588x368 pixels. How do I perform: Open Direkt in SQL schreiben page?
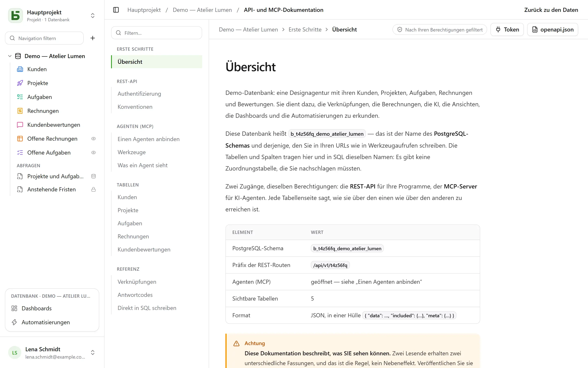(x=147, y=308)
